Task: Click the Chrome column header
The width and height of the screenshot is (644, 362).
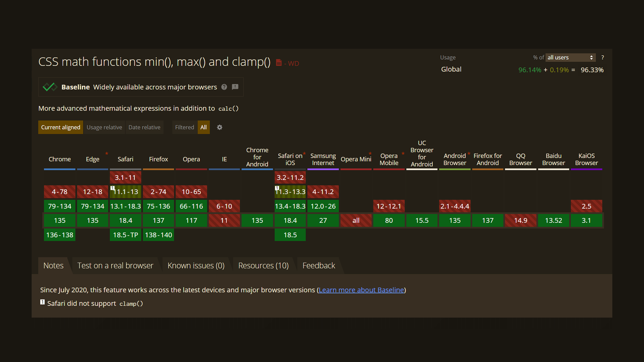Action: tap(60, 159)
